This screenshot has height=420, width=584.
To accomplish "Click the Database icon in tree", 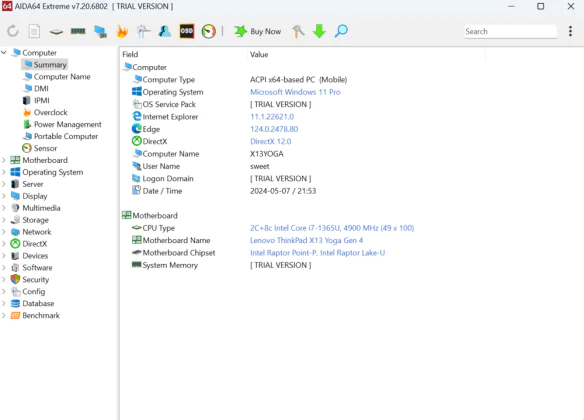I will click(x=15, y=303).
